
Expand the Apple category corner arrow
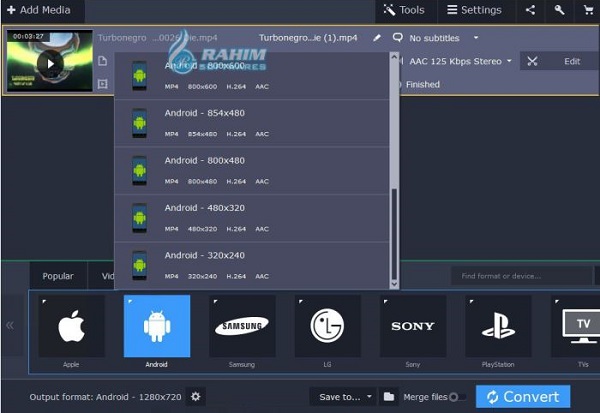coord(44,302)
